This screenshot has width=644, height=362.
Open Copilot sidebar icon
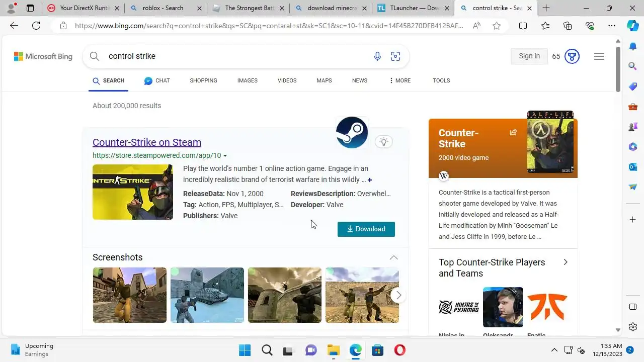[633, 26]
